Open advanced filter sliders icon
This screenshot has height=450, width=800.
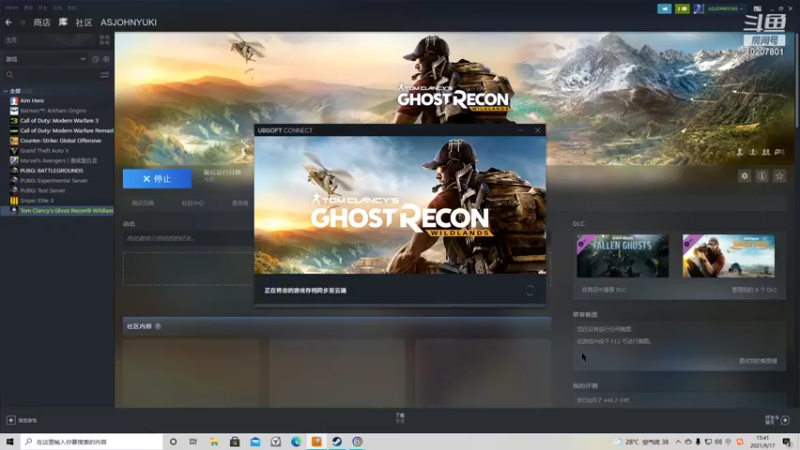(x=105, y=75)
